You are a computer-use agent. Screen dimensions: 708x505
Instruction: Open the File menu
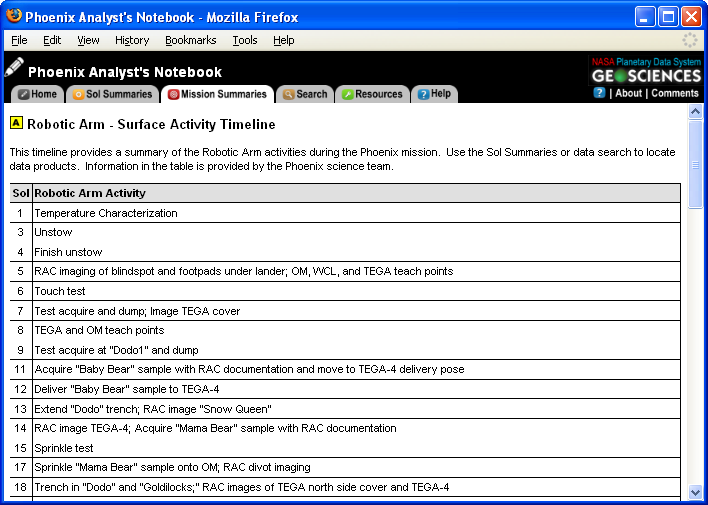pyautogui.click(x=19, y=40)
